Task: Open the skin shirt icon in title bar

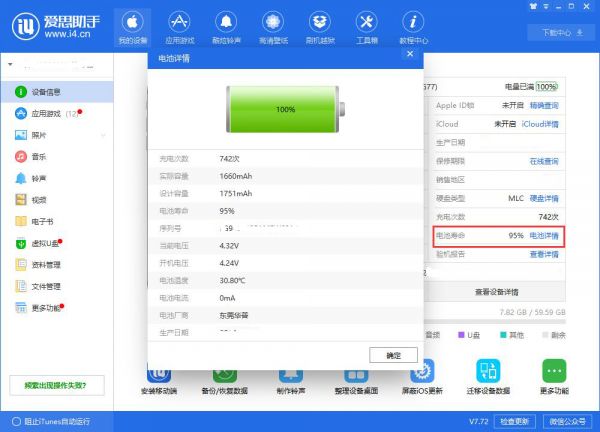Action: tap(533, 6)
